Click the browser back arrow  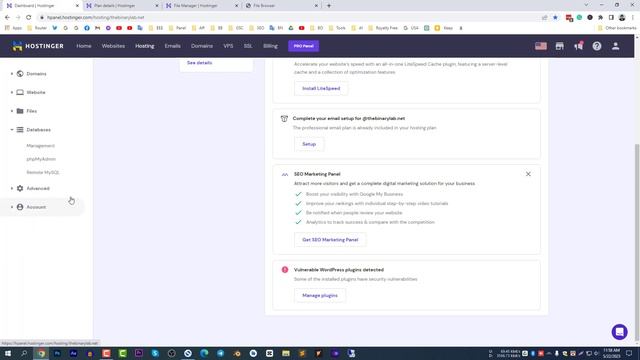[x=7, y=18]
